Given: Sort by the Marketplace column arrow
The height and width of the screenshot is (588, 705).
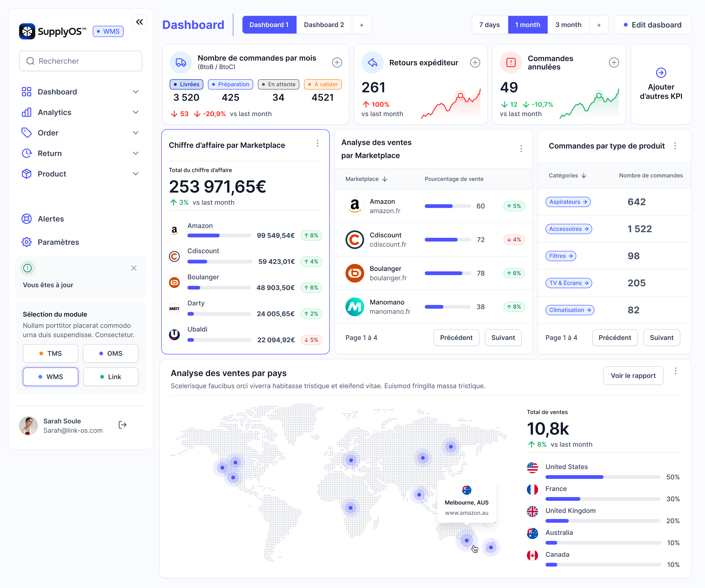Looking at the screenshot, I should tap(385, 179).
